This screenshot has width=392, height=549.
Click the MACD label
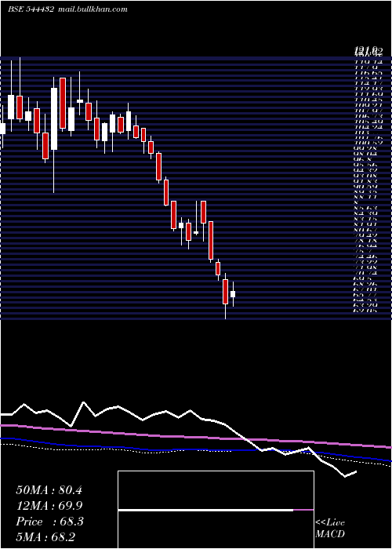click(x=330, y=534)
